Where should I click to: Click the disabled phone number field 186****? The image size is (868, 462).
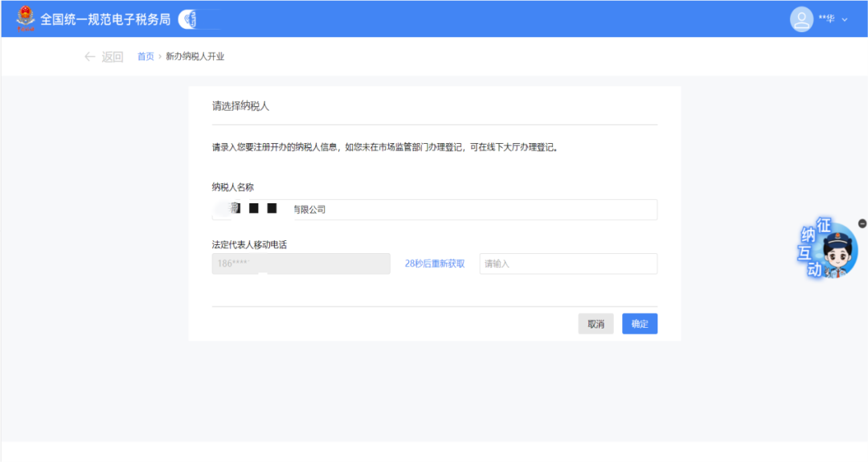coord(301,264)
